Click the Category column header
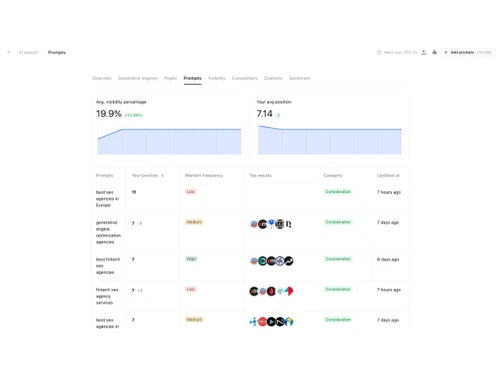Image resolution: width=500 pixels, height=375 pixels. click(333, 176)
